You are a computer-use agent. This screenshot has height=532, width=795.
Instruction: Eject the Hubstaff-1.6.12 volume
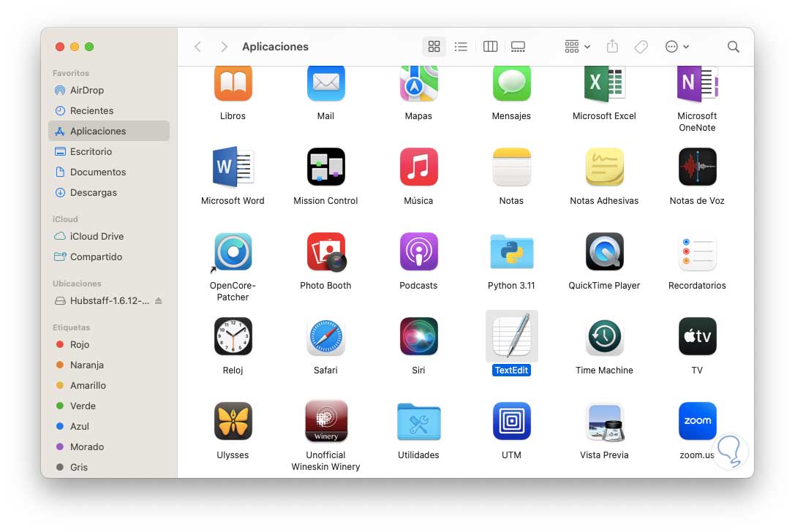pos(159,301)
